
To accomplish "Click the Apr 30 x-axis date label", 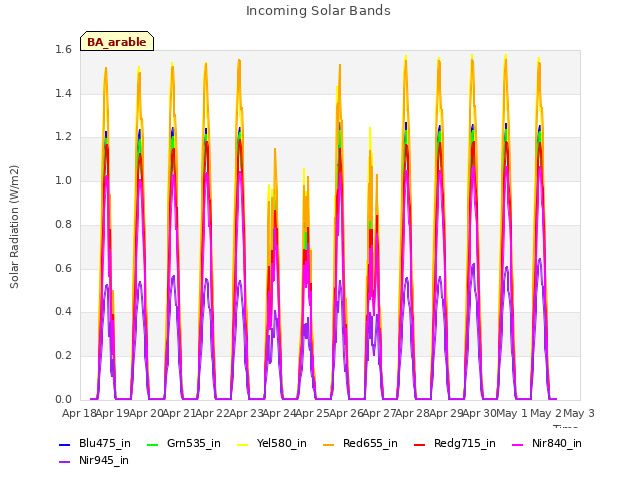I will point(479,413).
